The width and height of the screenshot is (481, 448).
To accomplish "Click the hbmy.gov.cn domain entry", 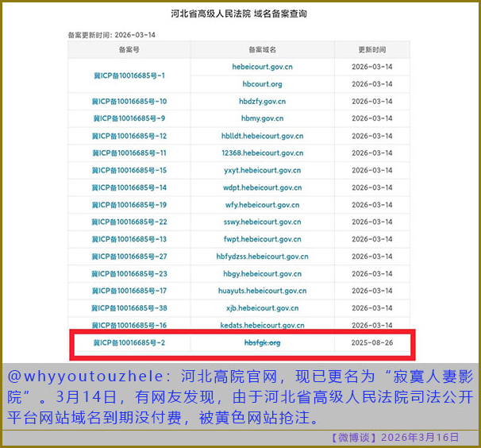I will tap(262, 118).
